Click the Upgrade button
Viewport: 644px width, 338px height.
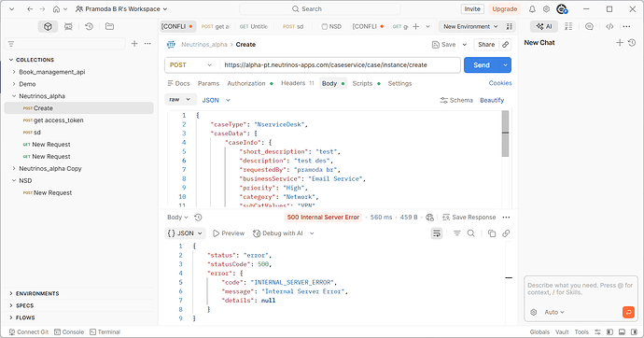(504, 9)
